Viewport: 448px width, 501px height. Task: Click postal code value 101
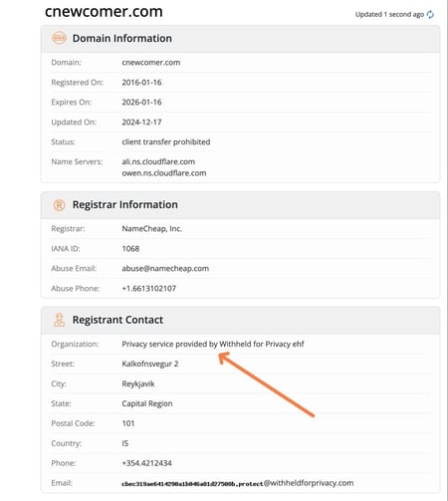click(x=128, y=423)
